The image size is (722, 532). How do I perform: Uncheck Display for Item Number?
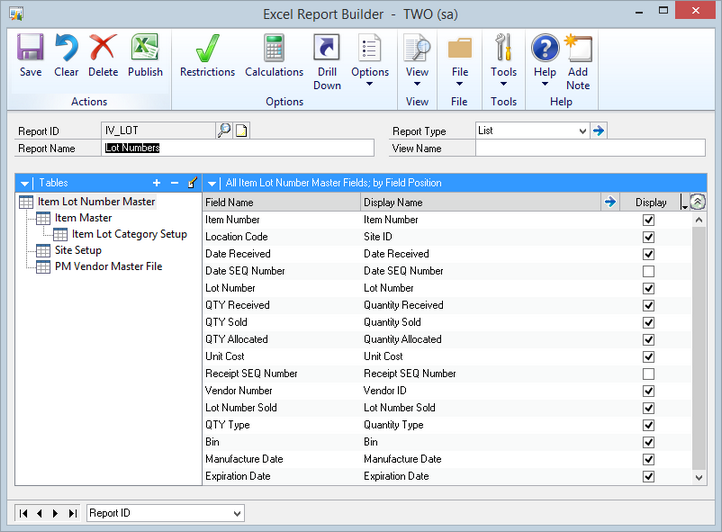pyautogui.click(x=648, y=220)
